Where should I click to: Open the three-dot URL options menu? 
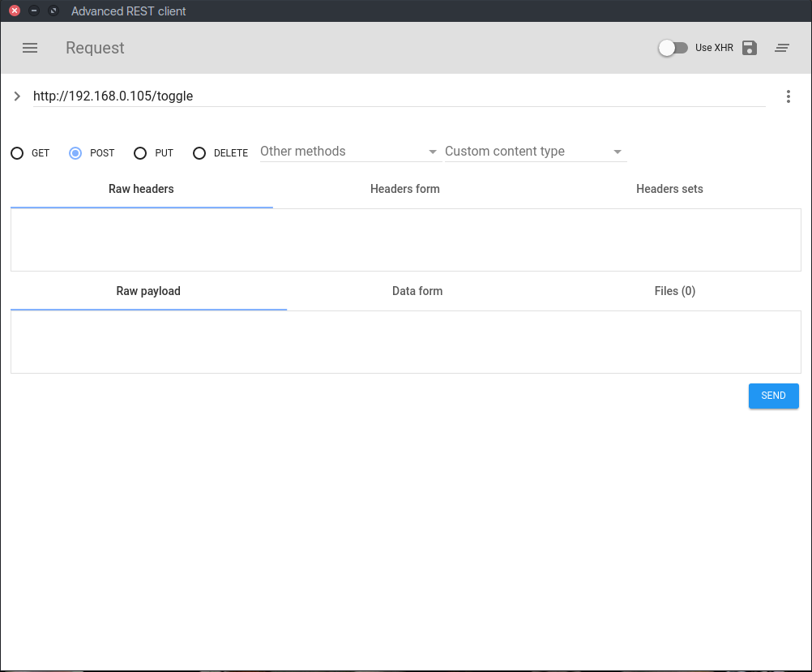click(788, 96)
